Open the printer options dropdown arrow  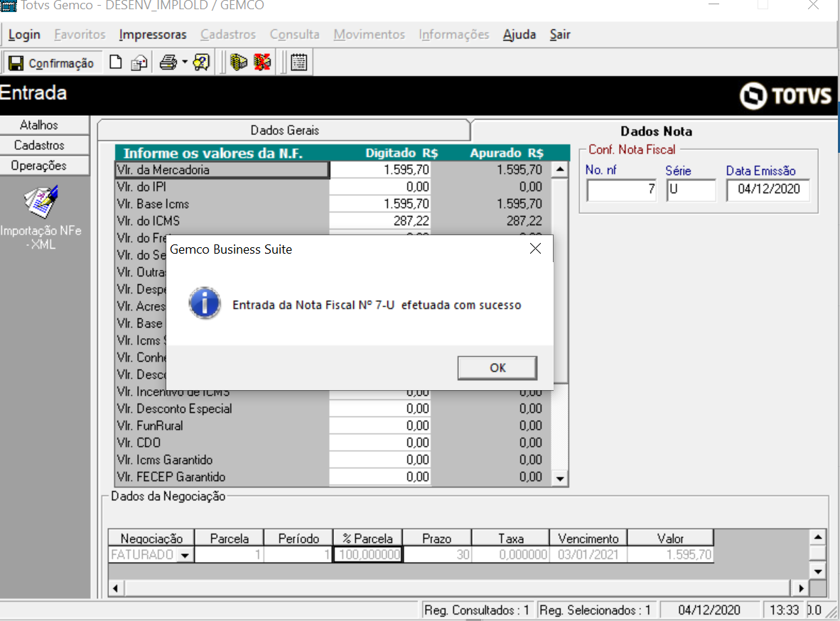tap(185, 63)
